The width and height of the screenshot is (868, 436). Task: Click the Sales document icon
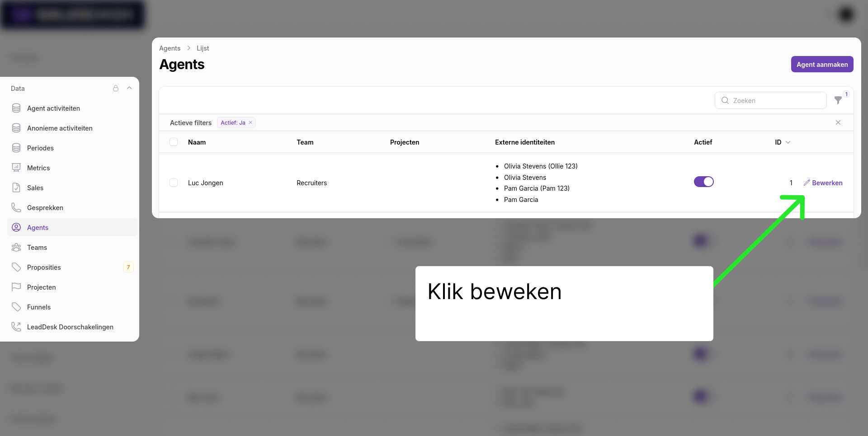point(16,188)
